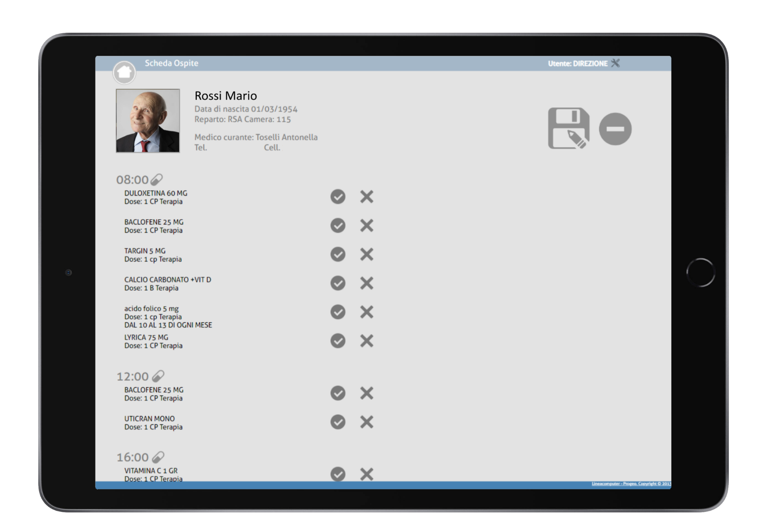
Task: Click the Scheda Ospite header title
Action: [x=172, y=63]
